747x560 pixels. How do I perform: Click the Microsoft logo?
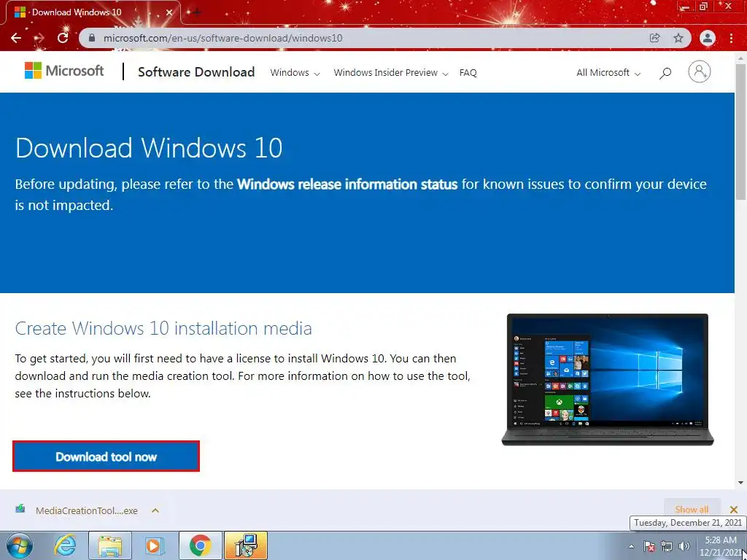(x=64, y=71)
